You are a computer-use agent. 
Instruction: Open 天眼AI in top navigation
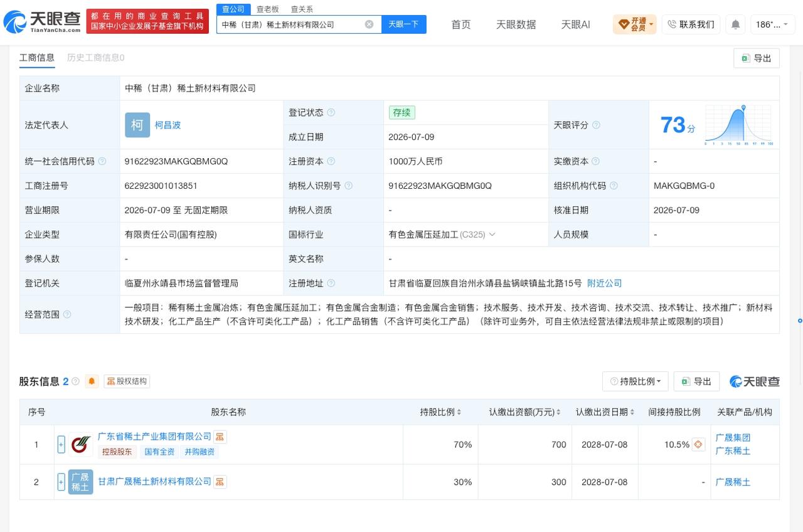click(x=575, y=24)
